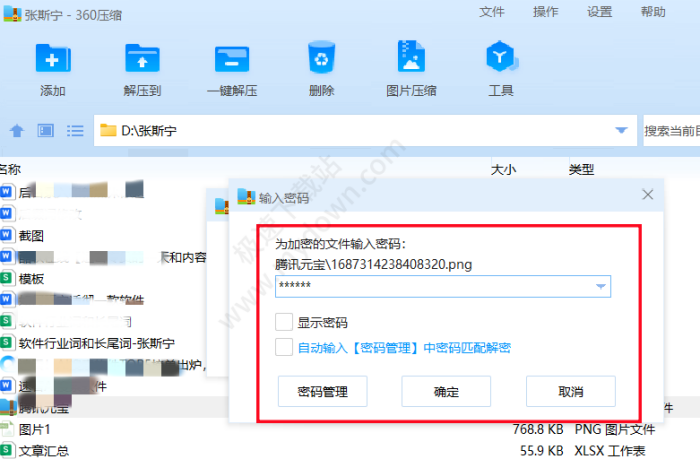
Task: Tick the 自动输入 password matching checkbox
Action: 284,347
